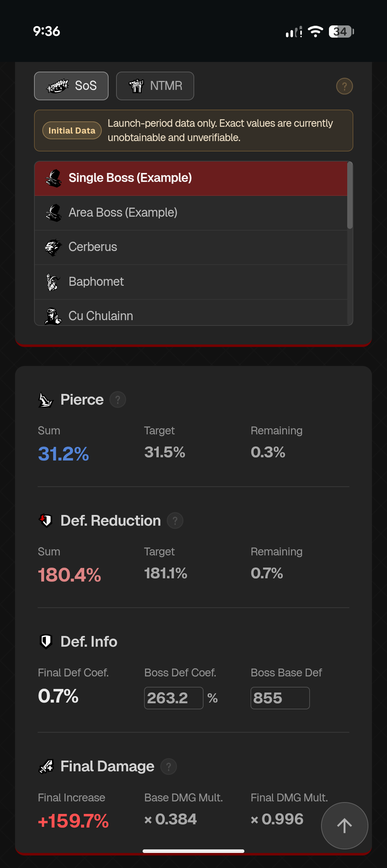Click the boss list scrollbar

pos(350,195)
